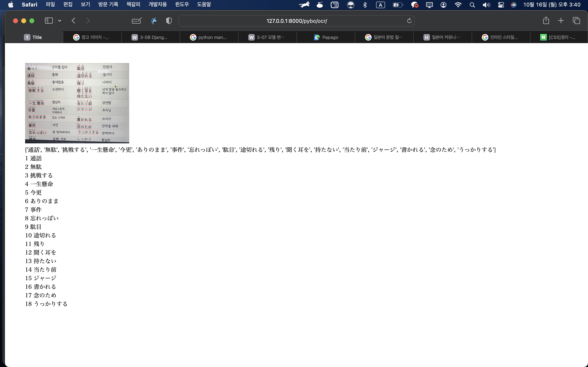Switch to the python man... tab
Screen dimensions: 588x367
[209, 37]
